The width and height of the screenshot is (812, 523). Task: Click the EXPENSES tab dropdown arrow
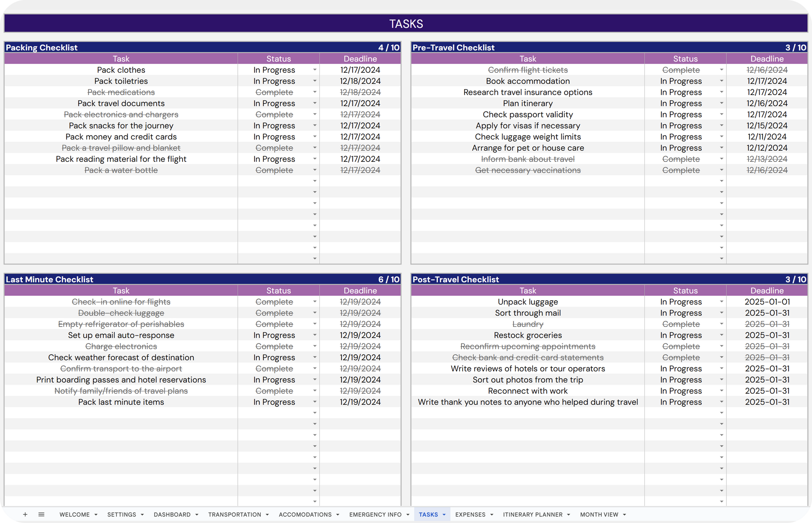tap(492, 515)
